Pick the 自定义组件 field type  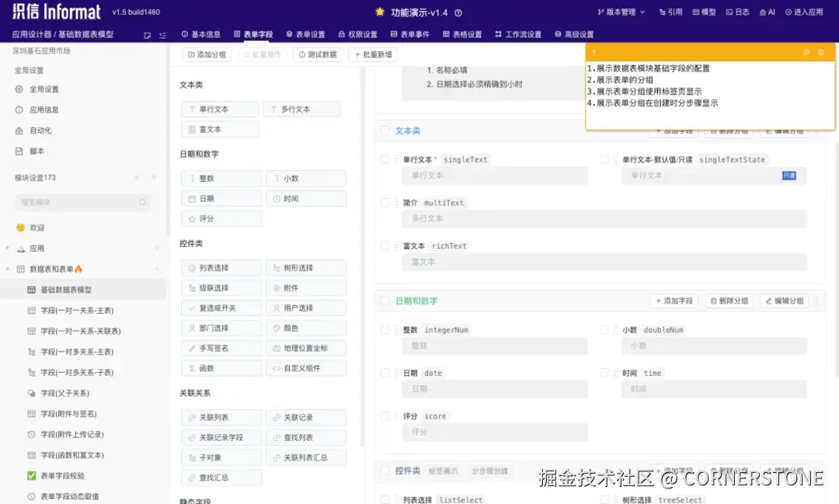(x=306, y=368)
